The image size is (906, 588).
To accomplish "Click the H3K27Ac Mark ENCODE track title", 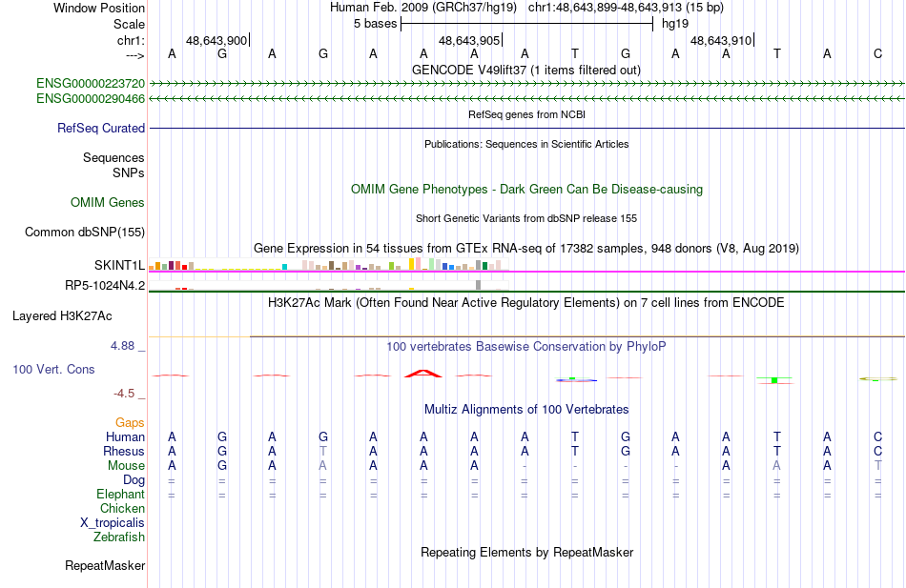I will click(x=526, y=303).
